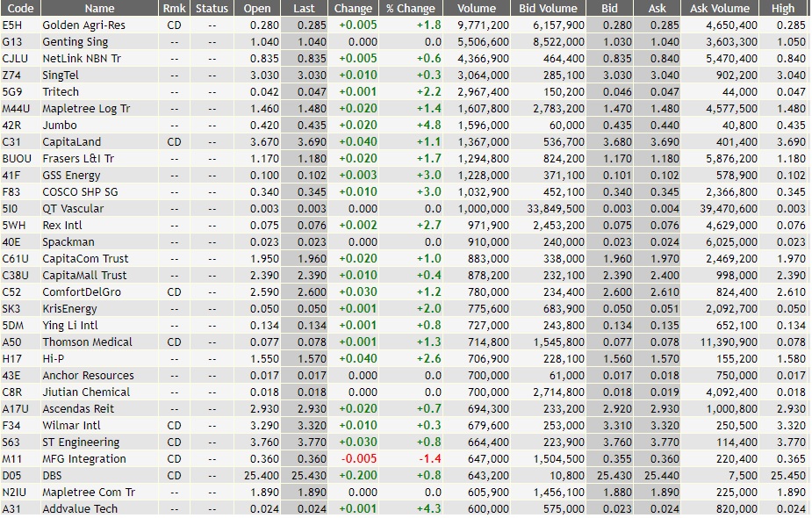
Task: Click the Ask column header
Action: pos(657,8)
